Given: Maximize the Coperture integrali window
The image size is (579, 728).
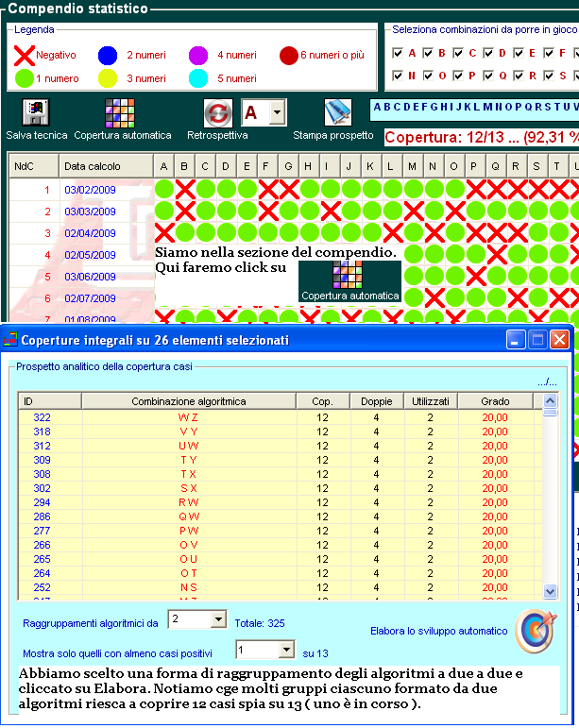Looking at the screenshot, I should coord(537,340).
